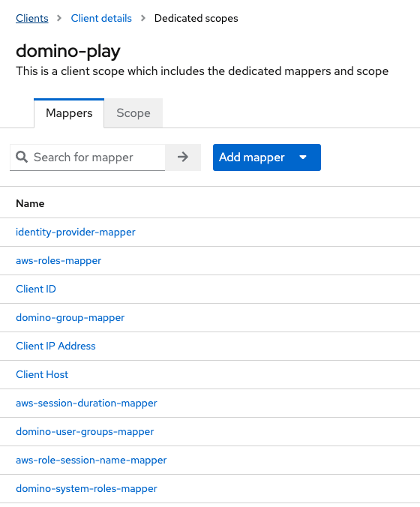Open domino-system-roles-mapper link

tap(86, 488)
